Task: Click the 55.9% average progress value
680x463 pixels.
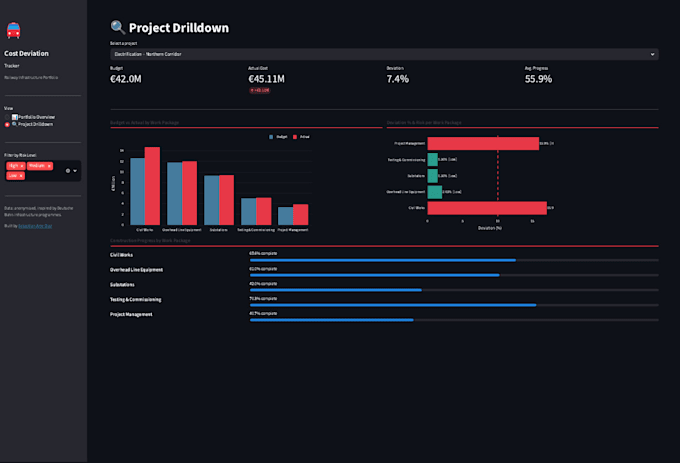Action: pos(538,79)
